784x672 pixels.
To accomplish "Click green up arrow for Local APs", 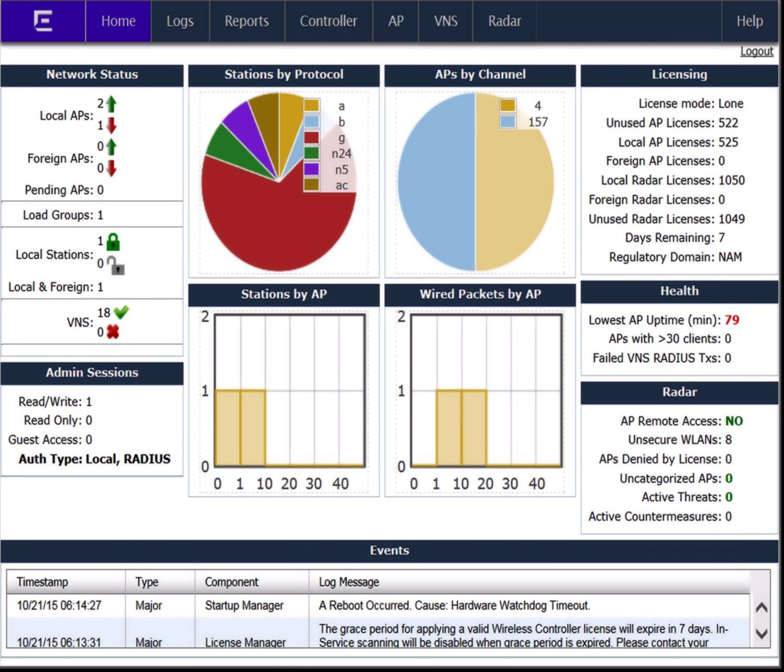I will click(x=112, y=104).
